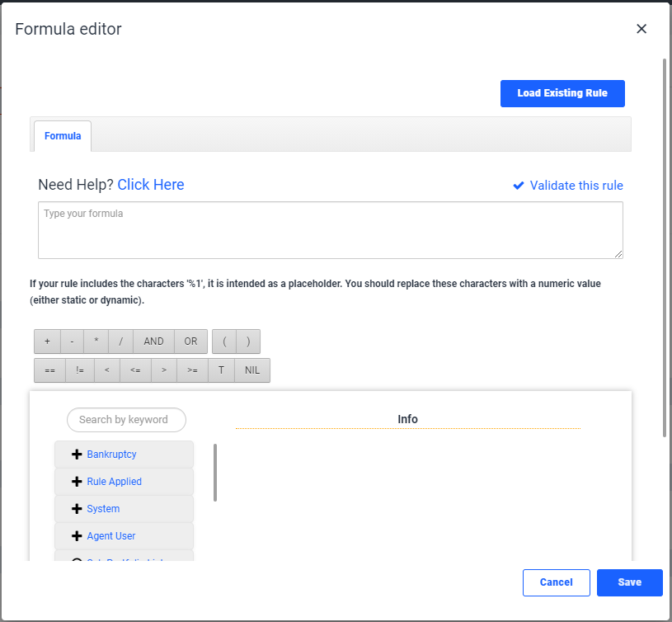The width and height of the screenshot is (672, 622).
Task: Insert the T true value
Action: click(x=221, y=370)
